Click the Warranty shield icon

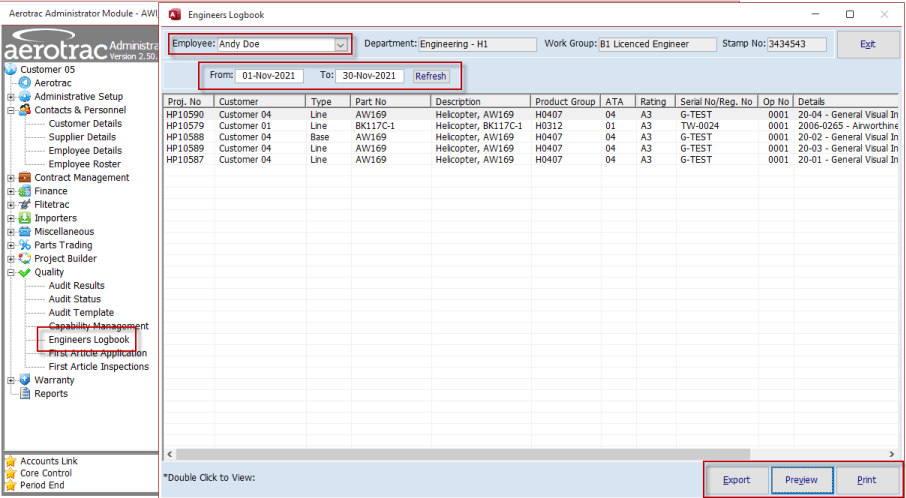(x=24, y=380)
